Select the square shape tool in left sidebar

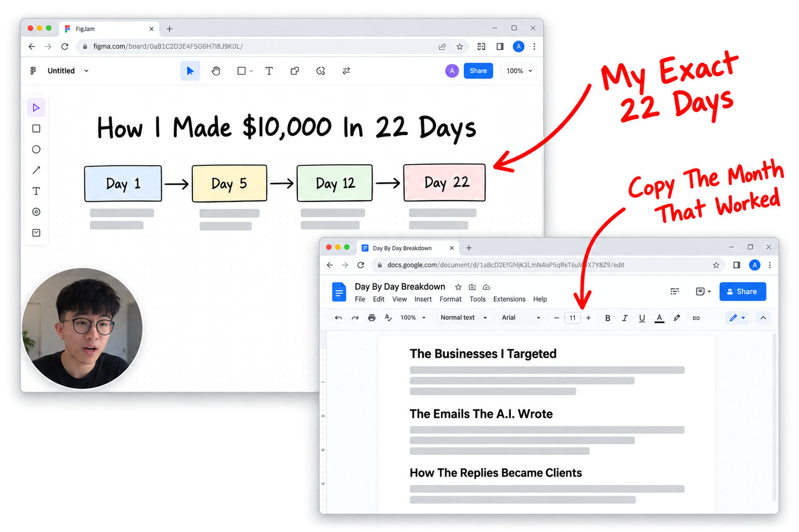pyautogui.click(x=36, y=128)
